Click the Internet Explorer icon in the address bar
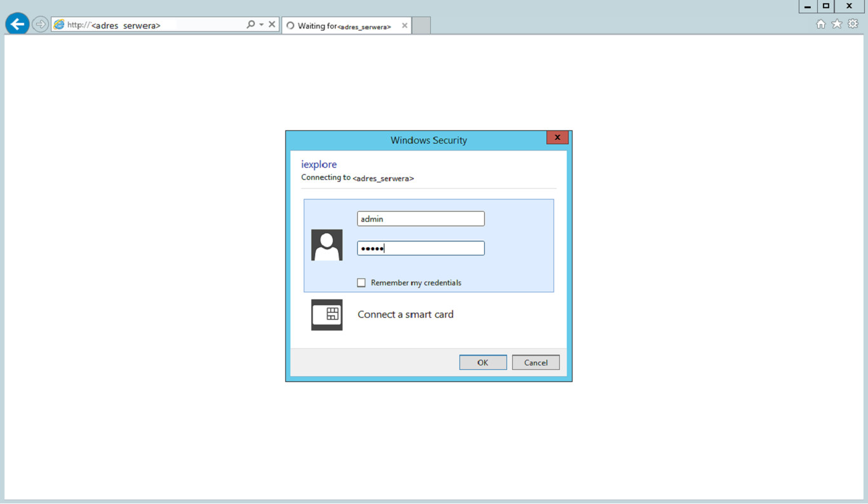This screenshot has height=504, width=868. tap(59, 24)
